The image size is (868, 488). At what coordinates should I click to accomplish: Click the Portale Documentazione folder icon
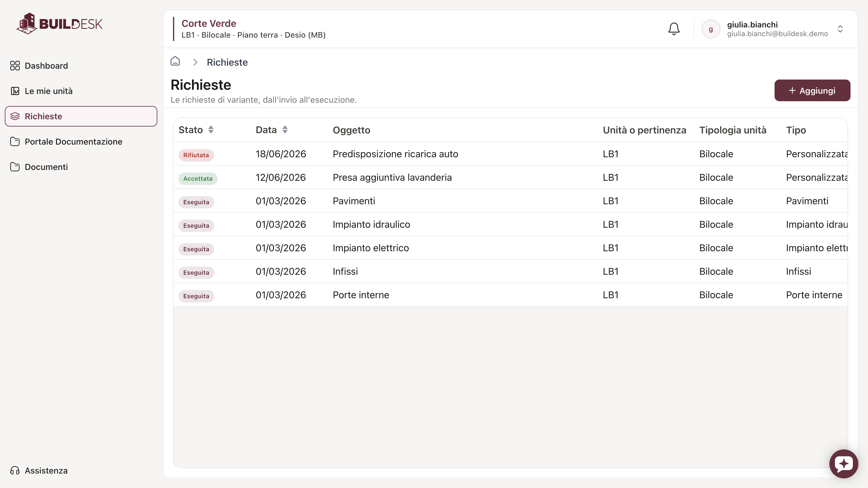[x=15, y=142]
